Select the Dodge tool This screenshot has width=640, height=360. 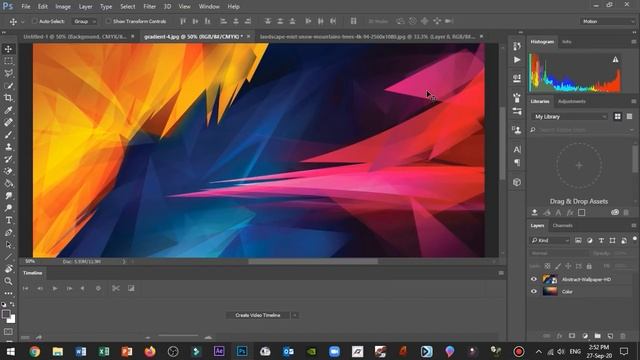click(8, 208)
